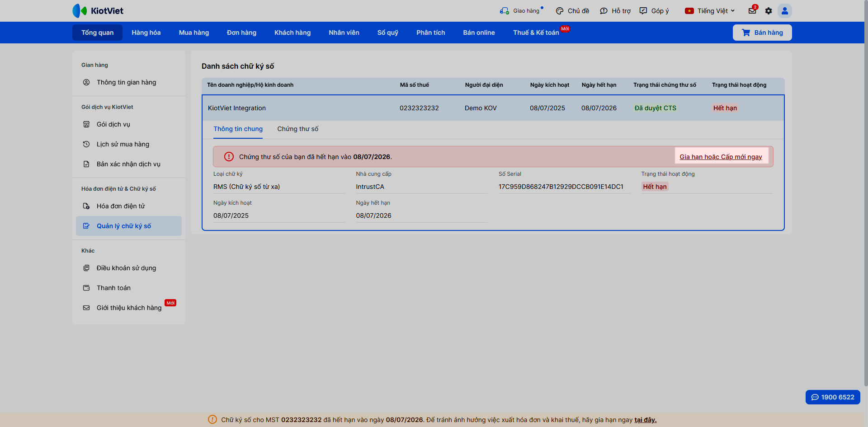This screenshot has width=868, height=427.
Task: Click the Hóa đơn điện tử invoice icon
Action: coord(86,206)
